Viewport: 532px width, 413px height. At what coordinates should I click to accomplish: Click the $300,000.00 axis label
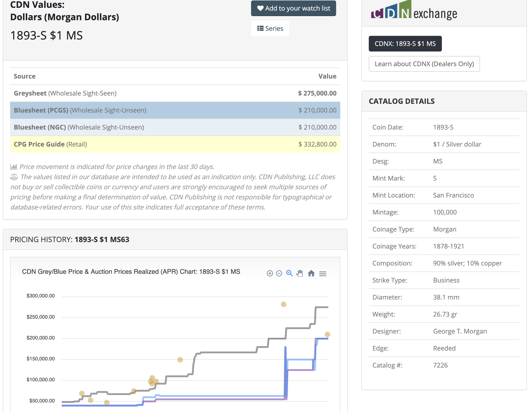(41, 296)
